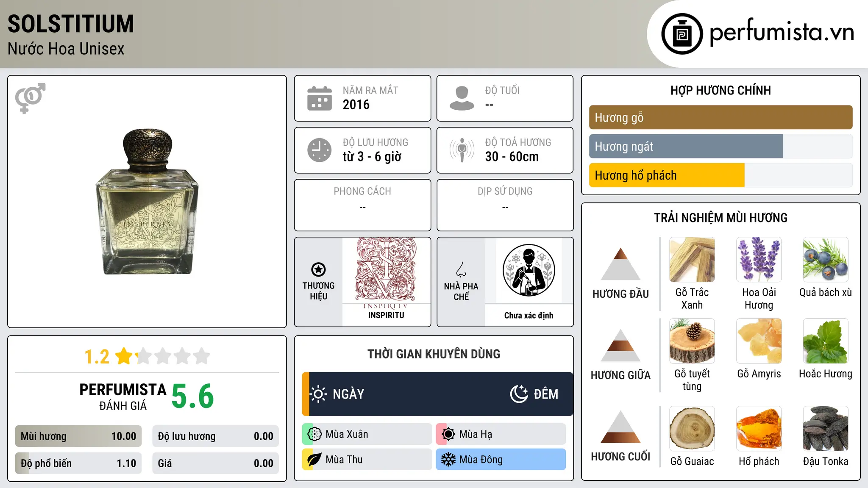
Task: Click the perfumista.vn bottle logo icon
Action: [x=682, y=34]
